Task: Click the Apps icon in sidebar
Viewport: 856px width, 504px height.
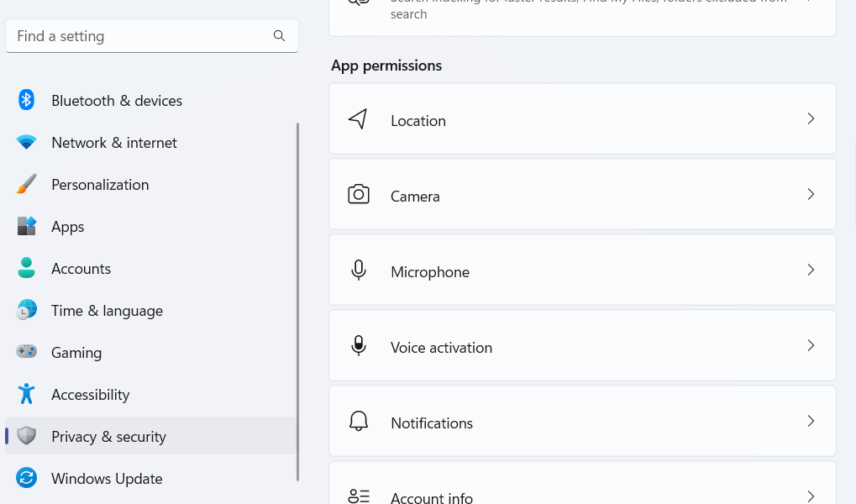Action: pyautogui.click(x=26, y=226)
